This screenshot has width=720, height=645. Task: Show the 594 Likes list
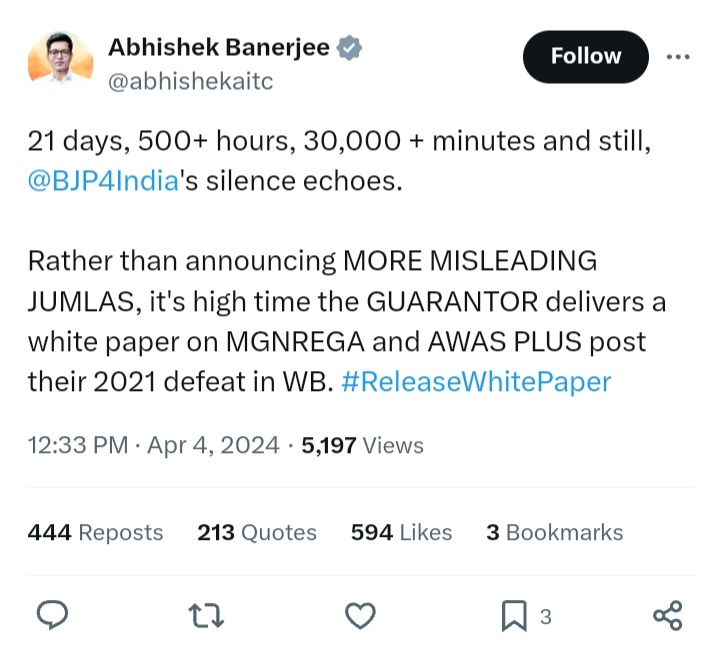[x=401, y=533]
